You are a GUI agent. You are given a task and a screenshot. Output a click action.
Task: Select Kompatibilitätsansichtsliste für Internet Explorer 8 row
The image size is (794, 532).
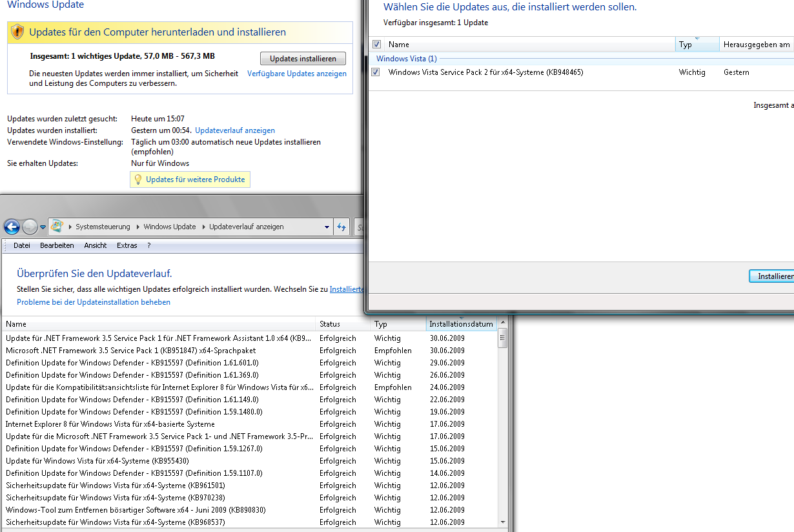click(x=250, y=387)
